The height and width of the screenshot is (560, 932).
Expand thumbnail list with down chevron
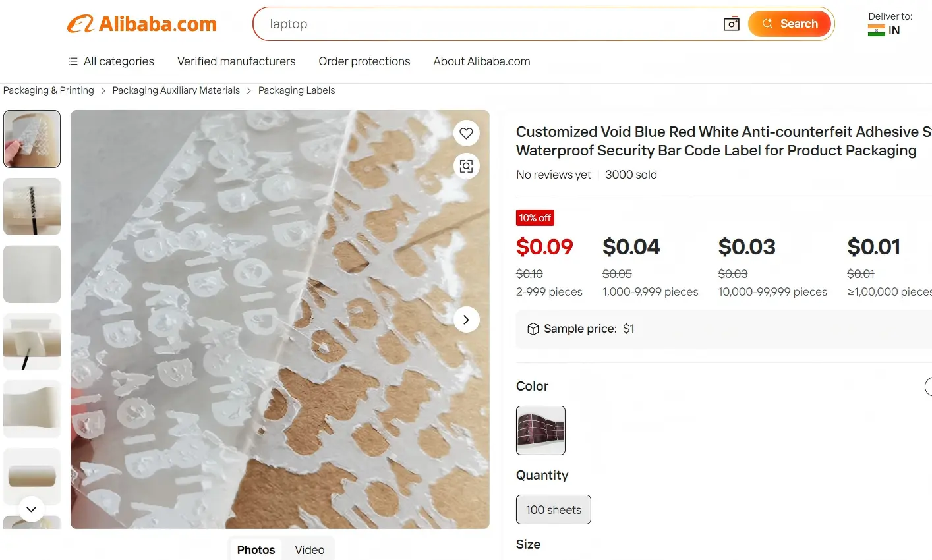(31, 509)
